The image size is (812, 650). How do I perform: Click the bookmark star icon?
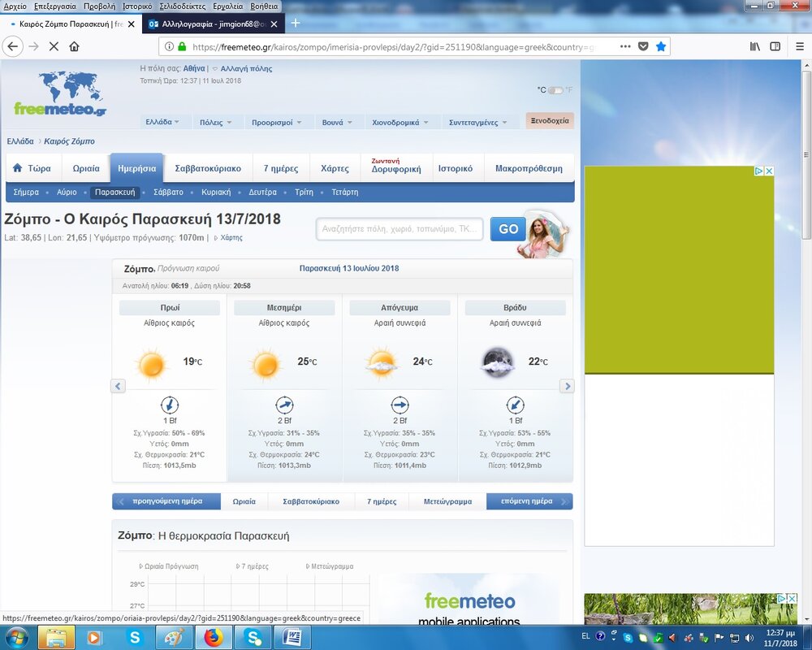(x=661, y=46)
